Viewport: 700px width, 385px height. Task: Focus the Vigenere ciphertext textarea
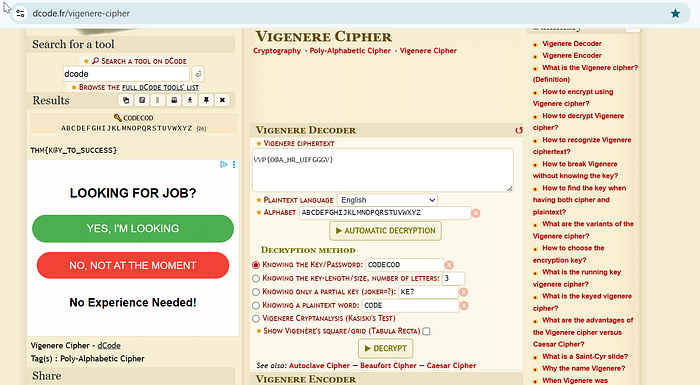click(383, 170)
